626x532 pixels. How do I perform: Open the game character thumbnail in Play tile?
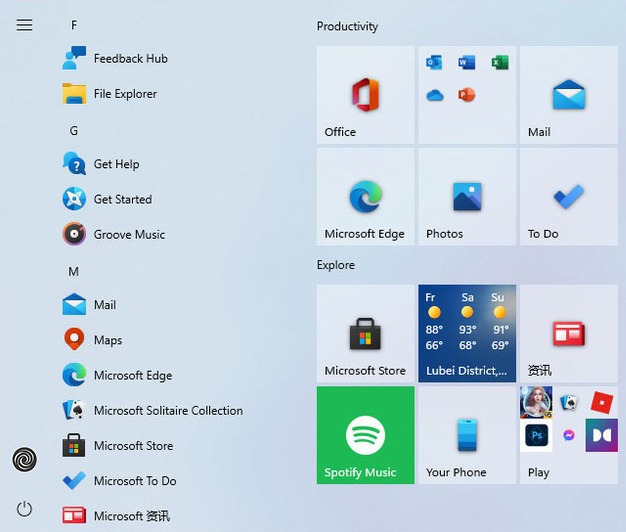pyautogui.click(x=536, y=402)
